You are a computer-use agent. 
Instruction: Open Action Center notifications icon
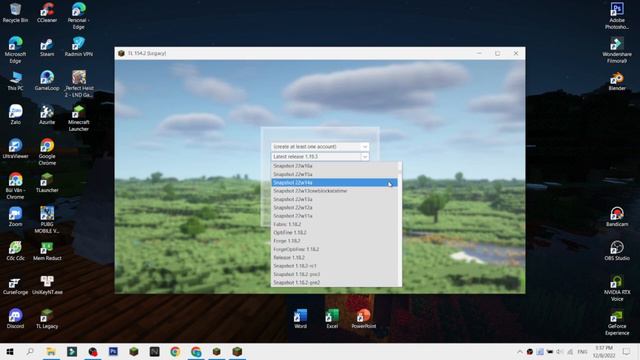[x=627, y=351]
